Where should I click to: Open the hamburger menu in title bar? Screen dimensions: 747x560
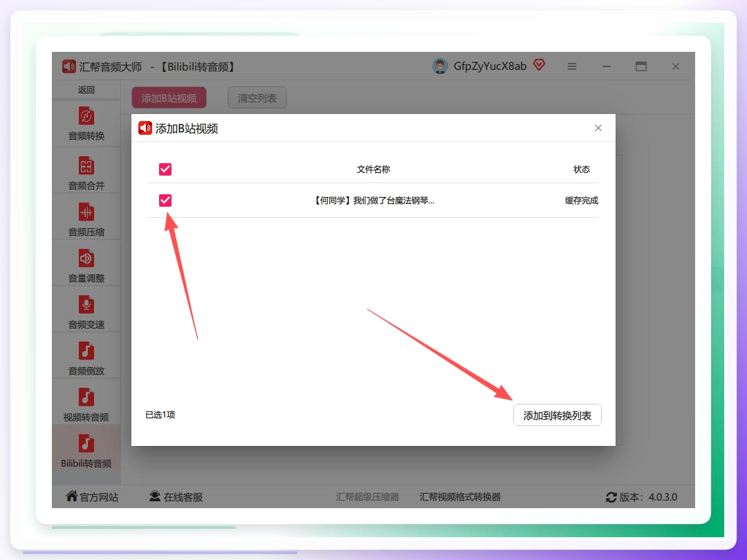coord(572,66)
